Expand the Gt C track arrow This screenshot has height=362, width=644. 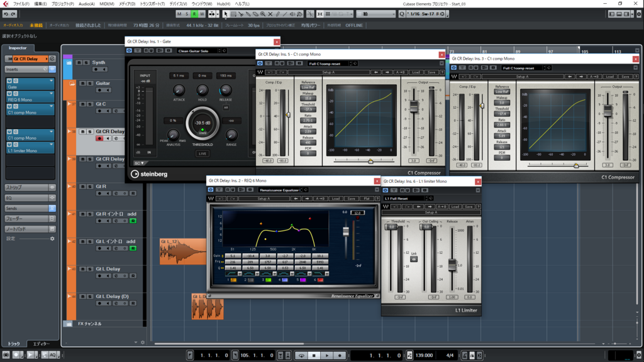point(69,104)
